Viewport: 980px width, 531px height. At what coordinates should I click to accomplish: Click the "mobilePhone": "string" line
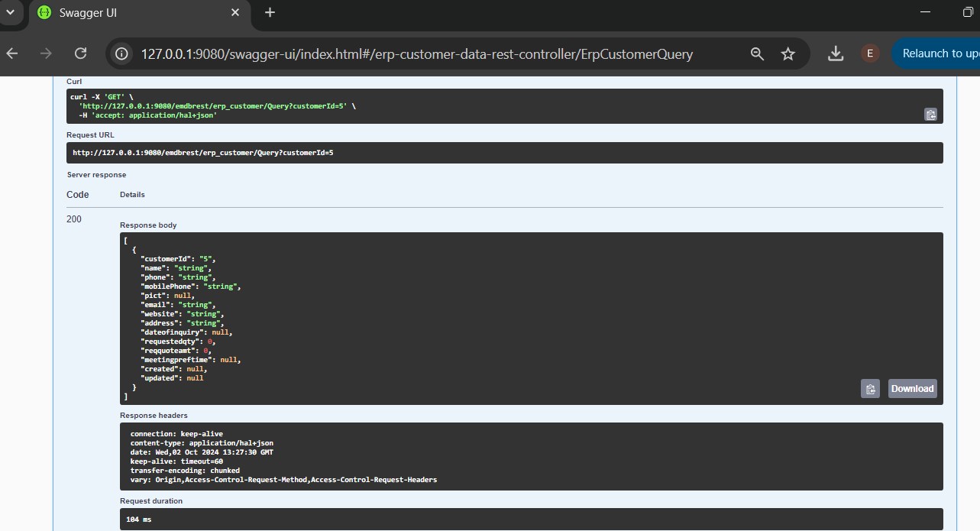[x=191, y=287]
